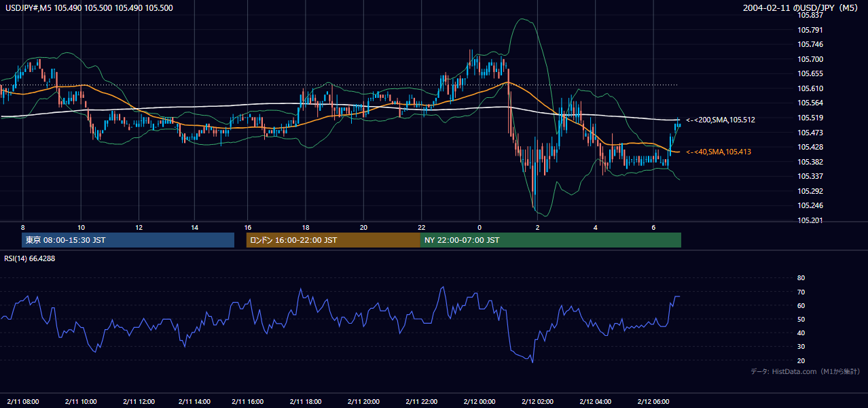Click the 2/12 06:00 time label
The width and height of the screenshot is (868, 408).
click(x=653, y=401)
